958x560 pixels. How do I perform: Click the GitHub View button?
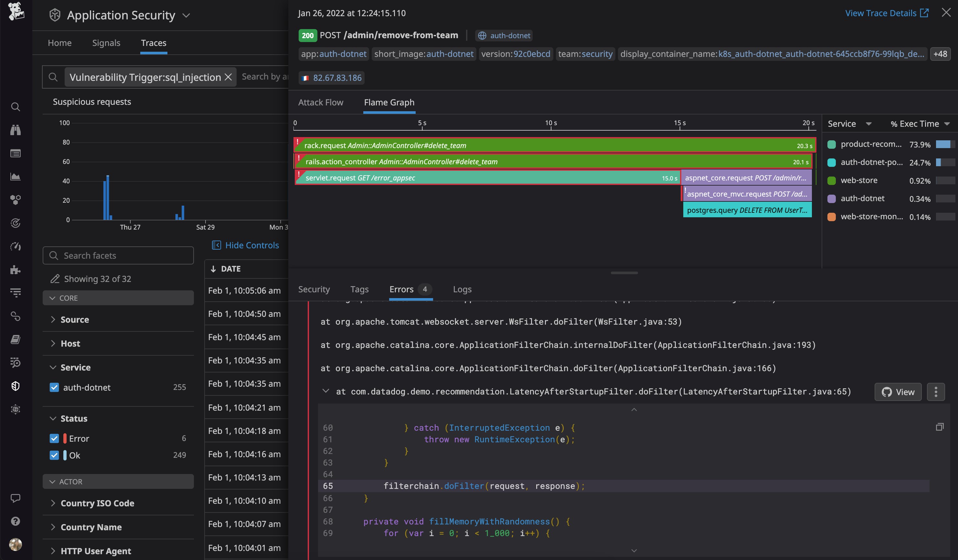(x=898, y=392)
